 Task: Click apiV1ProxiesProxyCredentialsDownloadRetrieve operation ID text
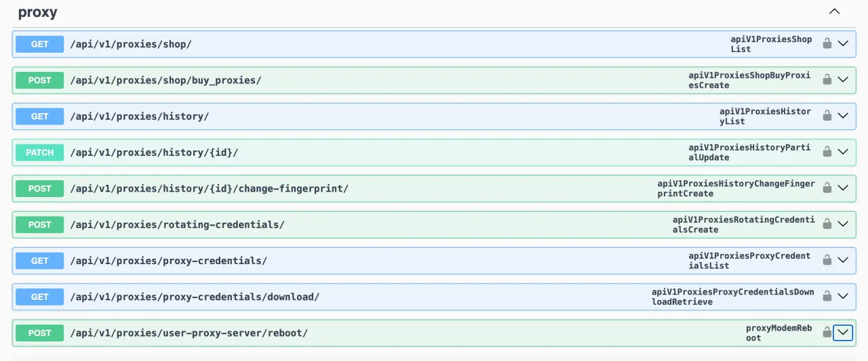tap(732, 297)
